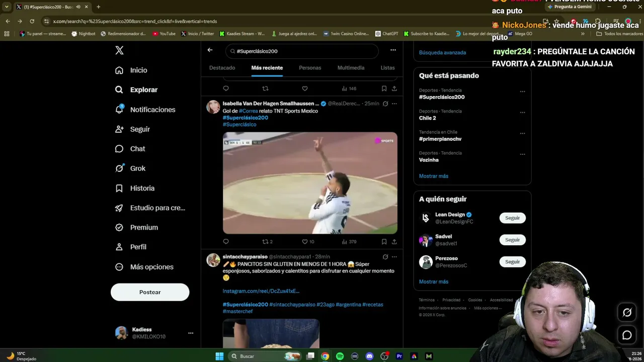Screen dimensions: 644x362
Task: Open Premium in the sidebar
Action: click(x=136, y=227)
